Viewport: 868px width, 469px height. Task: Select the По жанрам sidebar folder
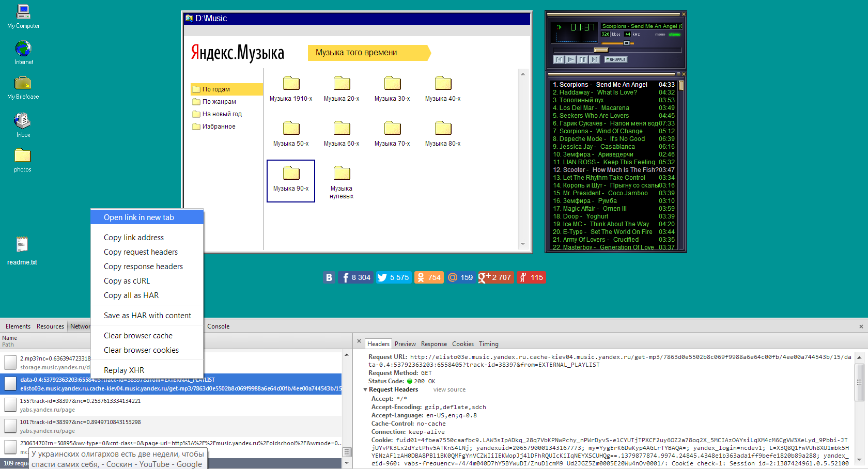(x=214, y=102)
